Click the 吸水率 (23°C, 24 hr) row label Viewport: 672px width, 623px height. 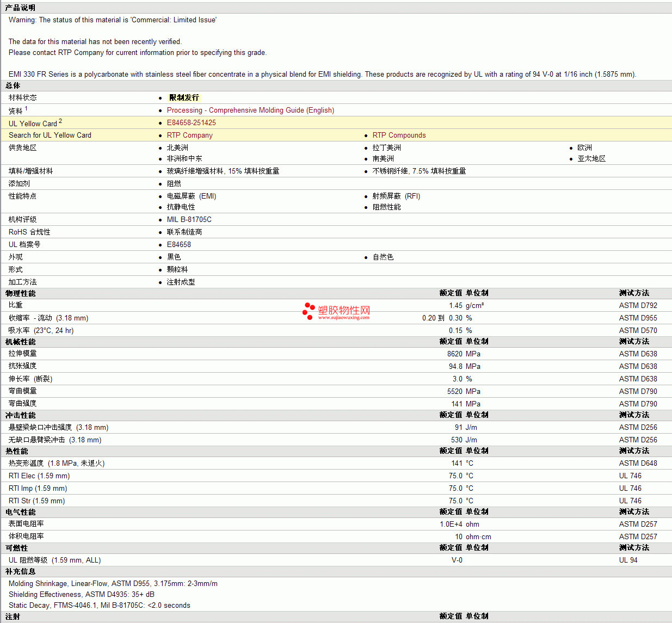pos(41,330)
